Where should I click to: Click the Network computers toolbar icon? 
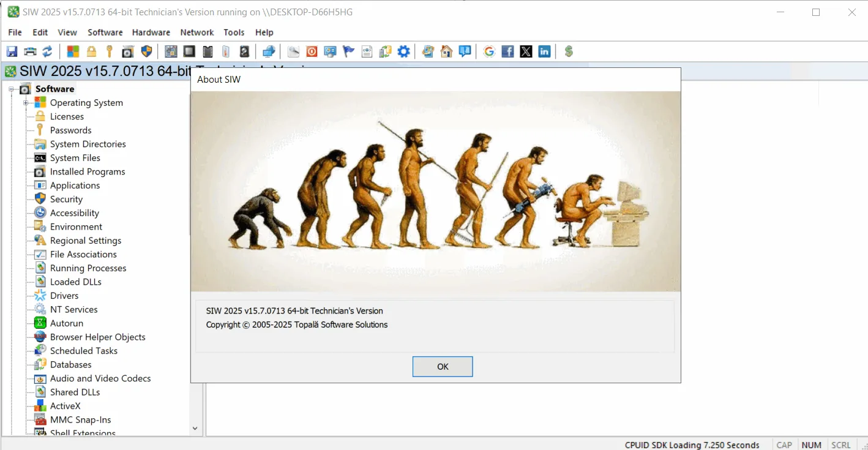[x=269, y=51]
